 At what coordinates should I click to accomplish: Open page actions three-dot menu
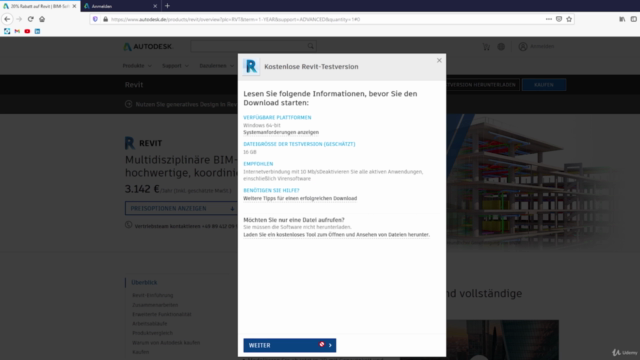point(549,19)
